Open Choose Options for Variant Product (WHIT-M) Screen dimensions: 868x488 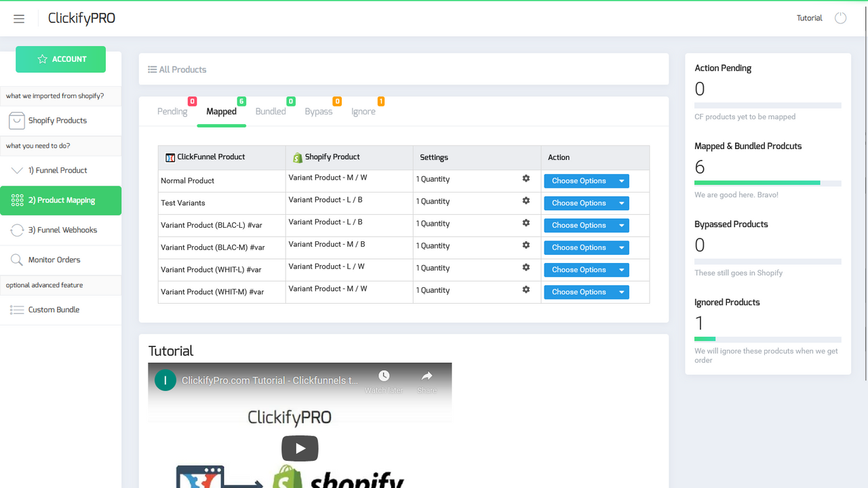[x=586, y=291]
